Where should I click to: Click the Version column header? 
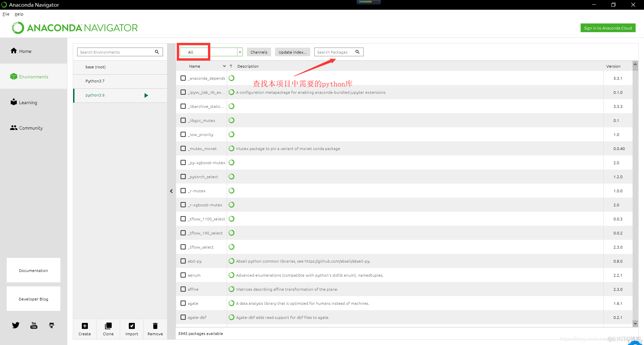613,66
